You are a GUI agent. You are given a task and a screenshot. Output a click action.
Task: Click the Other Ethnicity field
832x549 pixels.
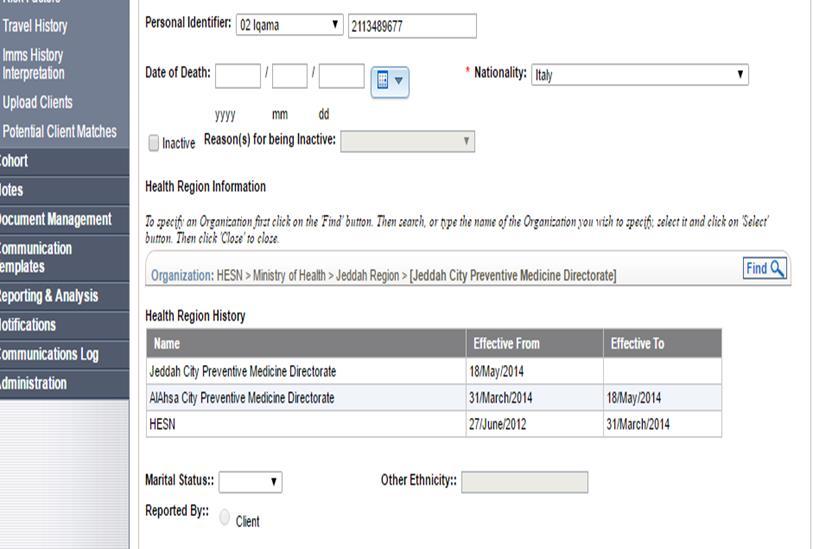524,482
